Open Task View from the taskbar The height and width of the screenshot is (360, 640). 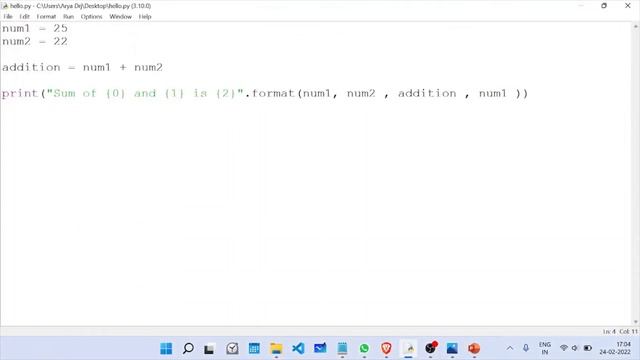click(209, 349)
